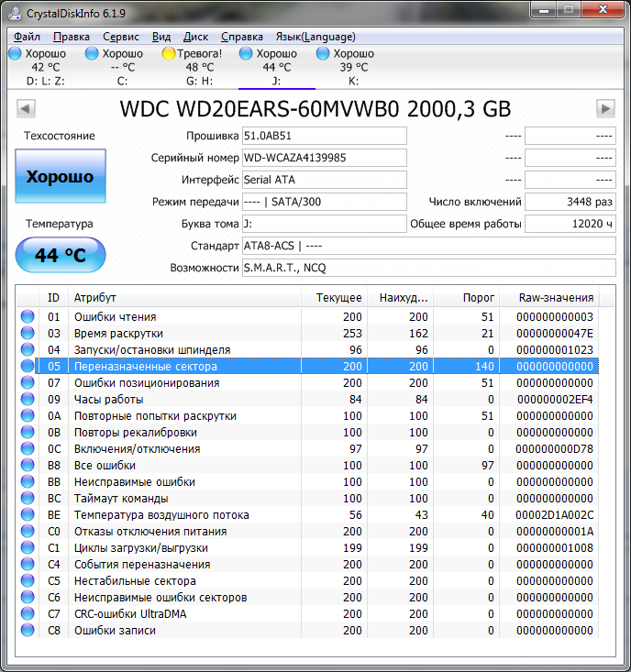Select the row Часы работы
The width and height of the screenshot is (631, 672).
click(x=308, y=399)
